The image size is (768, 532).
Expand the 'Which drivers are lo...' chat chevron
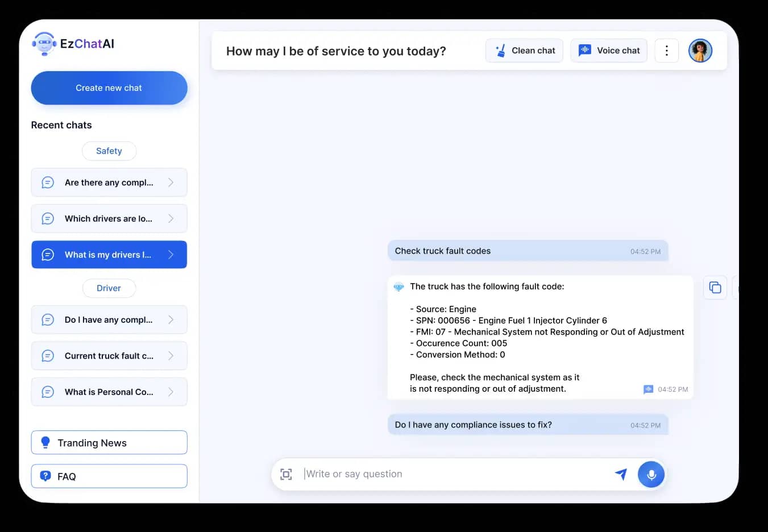171,219
